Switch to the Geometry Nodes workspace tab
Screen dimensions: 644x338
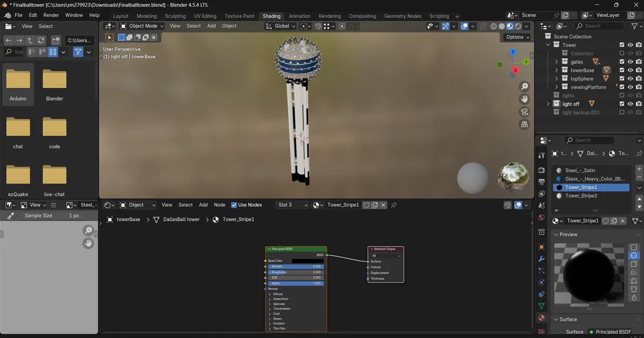[x=402, y=16]
